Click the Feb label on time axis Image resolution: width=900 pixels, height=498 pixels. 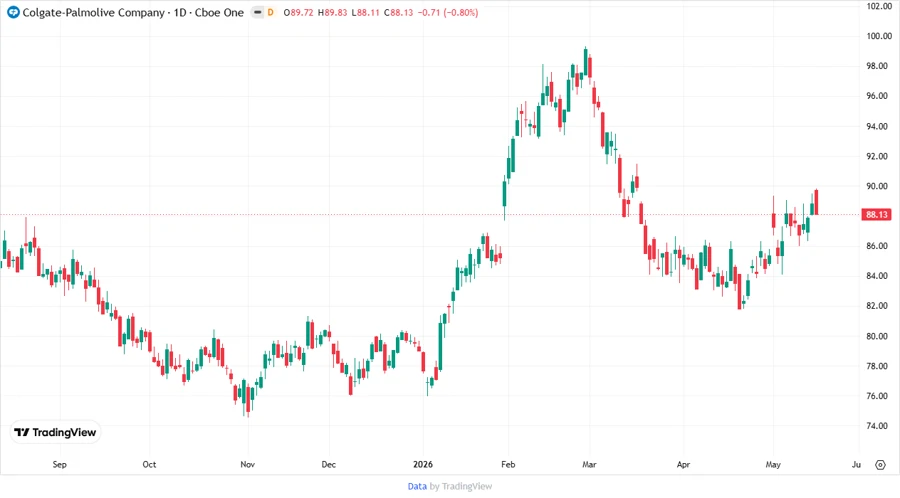(x=508, y=465)
